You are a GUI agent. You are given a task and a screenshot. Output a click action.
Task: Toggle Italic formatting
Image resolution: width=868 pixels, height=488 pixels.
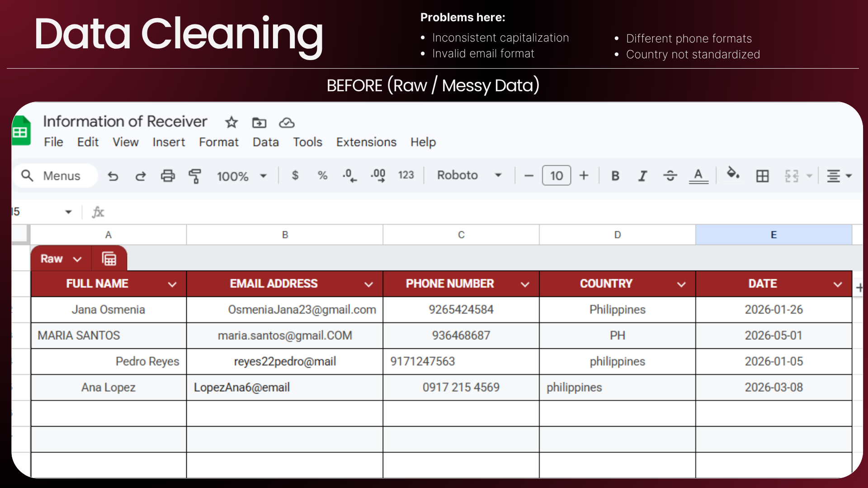coord(642,176)
